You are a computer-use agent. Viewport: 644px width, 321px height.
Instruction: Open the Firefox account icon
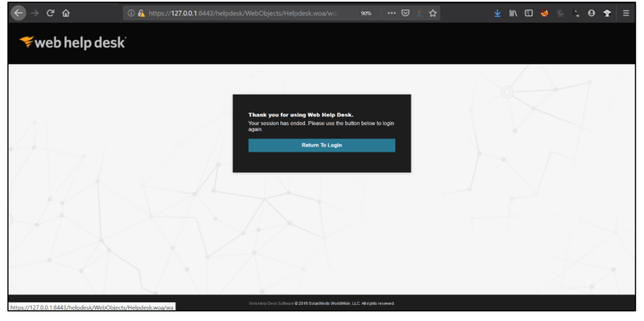click(591, 13)
